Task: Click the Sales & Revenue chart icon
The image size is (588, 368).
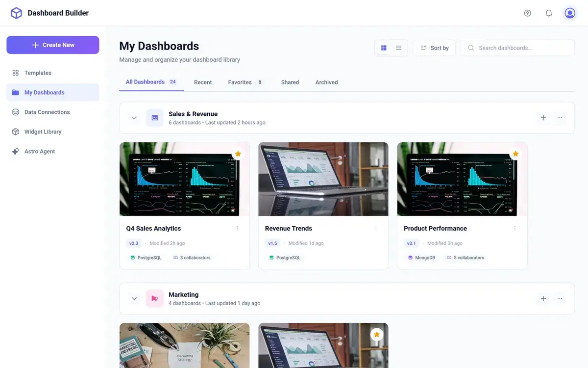Action: 155,118
